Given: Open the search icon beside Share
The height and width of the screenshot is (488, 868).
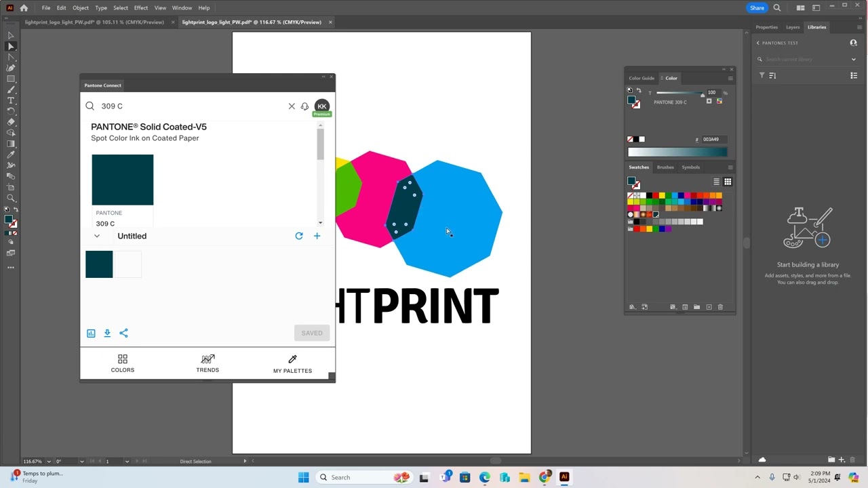Looking at the screenshot, I should tap(777, 8).
